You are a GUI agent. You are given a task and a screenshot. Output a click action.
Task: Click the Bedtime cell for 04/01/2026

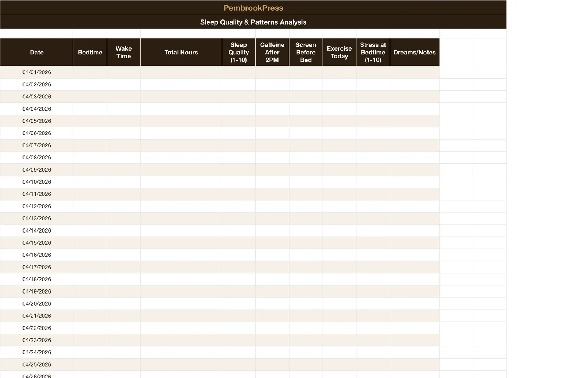point(90,72)
